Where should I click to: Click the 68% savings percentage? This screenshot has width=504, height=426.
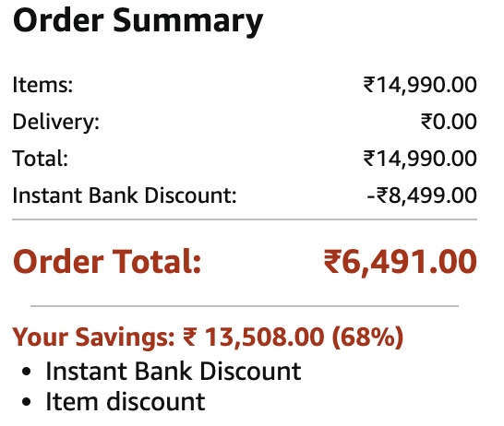[367, 337]
